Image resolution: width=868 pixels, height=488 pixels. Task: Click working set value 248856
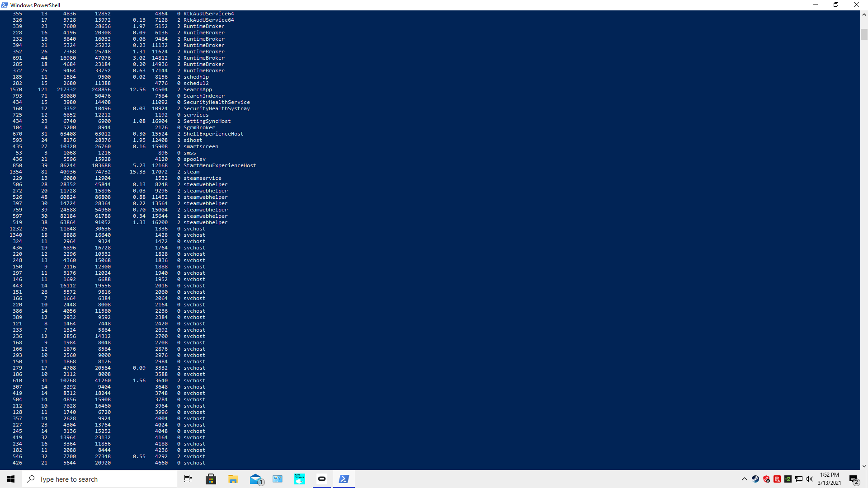tap(101, 89)
